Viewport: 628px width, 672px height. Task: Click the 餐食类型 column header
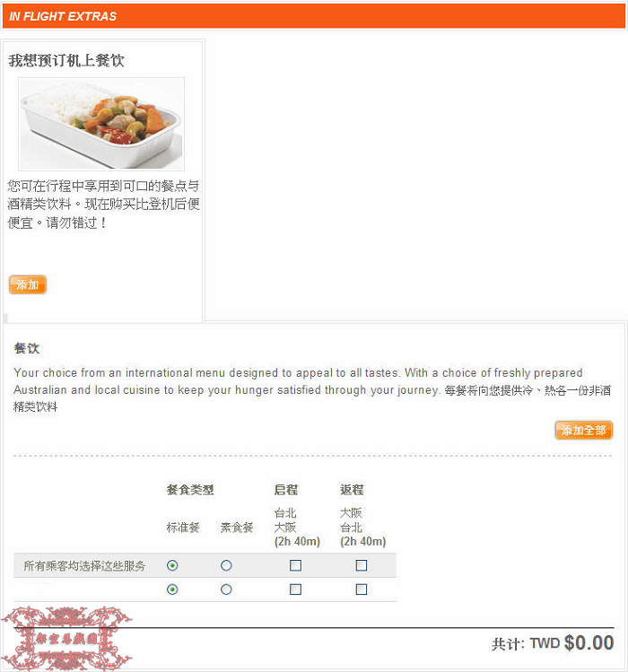(190, 490)
